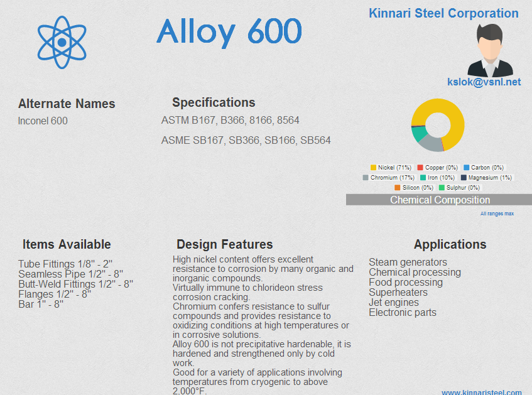The image size is (532, 395).
Task: Click 'Butt-Weld Fittings 1/2" - 8"' item
Action: [x=75, y=284]
